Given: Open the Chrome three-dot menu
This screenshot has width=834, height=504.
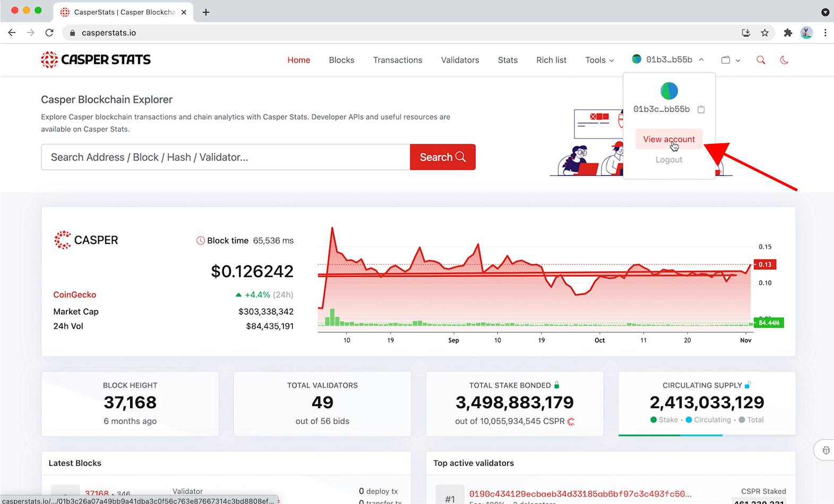Looking at the screenshot, I should (825, 33).
